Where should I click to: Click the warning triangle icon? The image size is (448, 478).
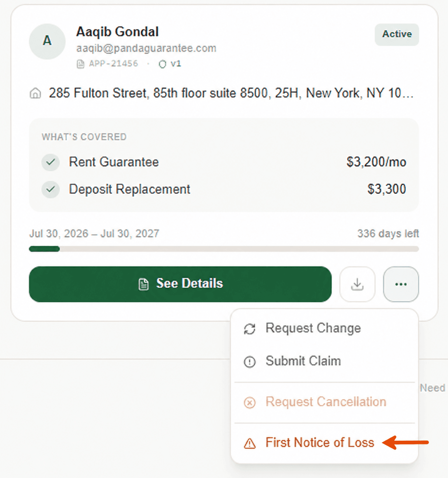pyautogui.click(x=250, y=443)
